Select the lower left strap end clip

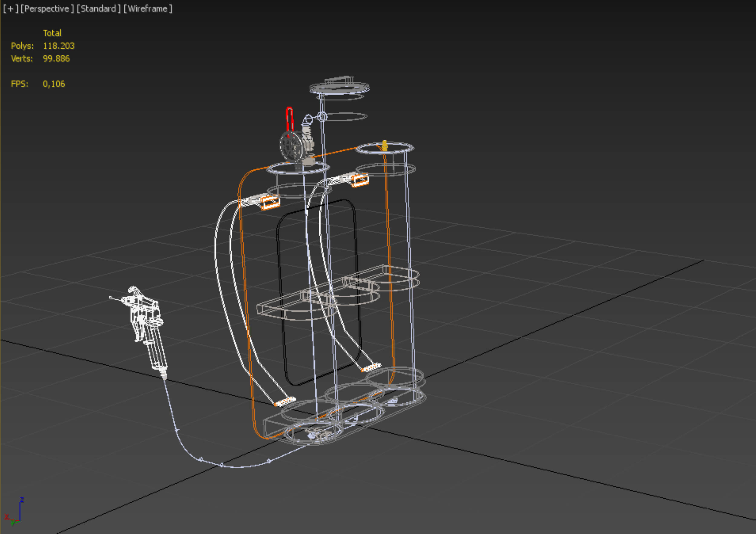coord(285,401)
